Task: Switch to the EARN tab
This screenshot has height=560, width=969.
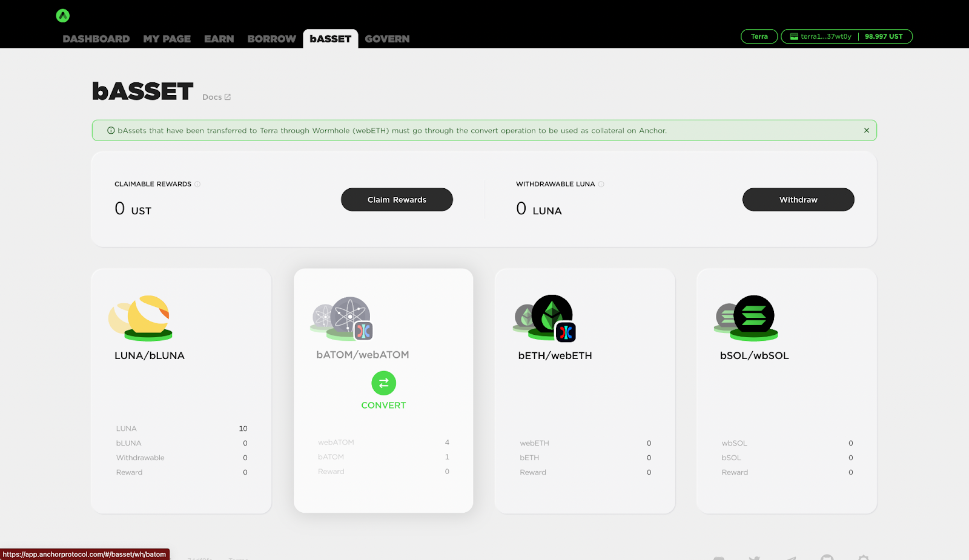Action: 219,39
